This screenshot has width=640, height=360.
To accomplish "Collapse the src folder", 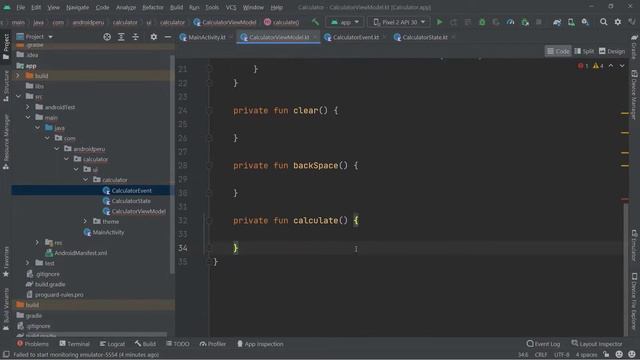I will click(18, 97).
